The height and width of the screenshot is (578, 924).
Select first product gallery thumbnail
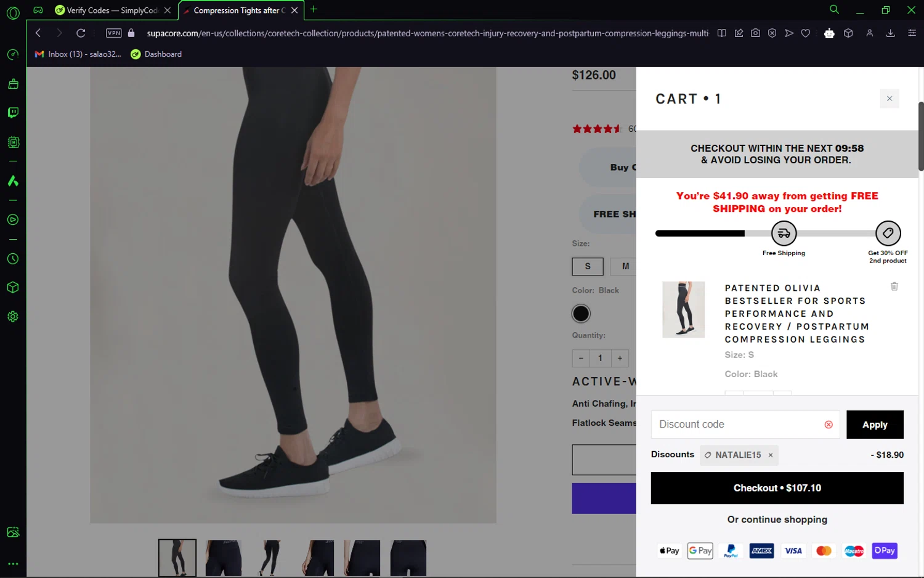pyautogui.click(x=177, y=558)
